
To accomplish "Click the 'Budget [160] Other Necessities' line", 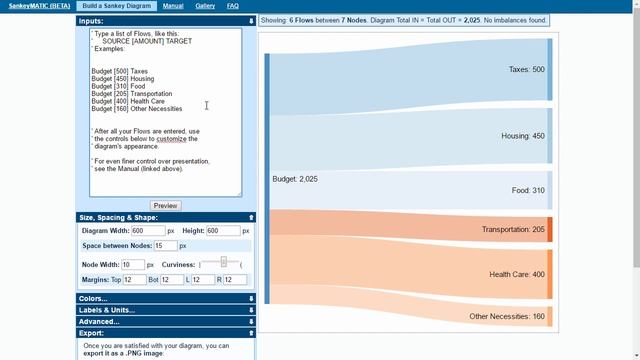I will (x=137, y=109).
